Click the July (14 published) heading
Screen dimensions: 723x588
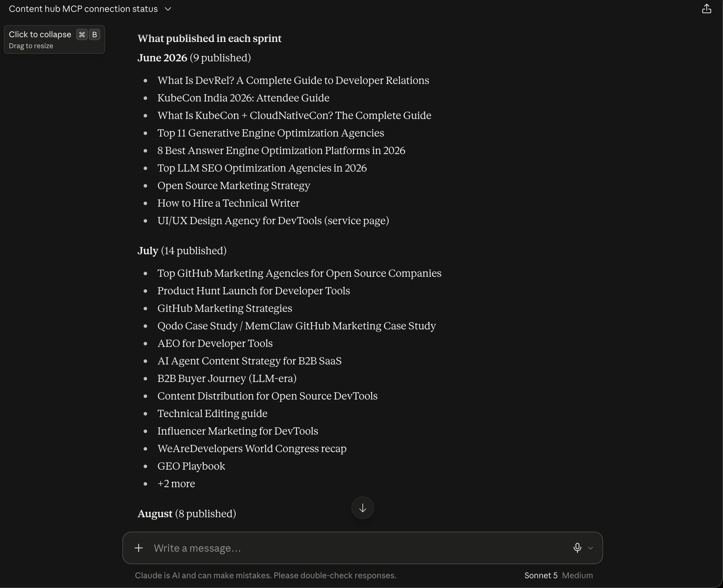click(182, 251)
